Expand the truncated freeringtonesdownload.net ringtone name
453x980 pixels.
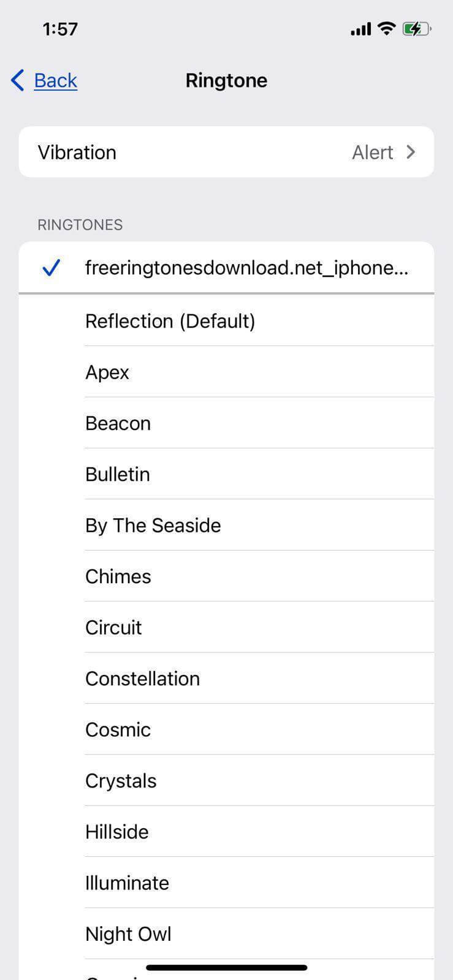pyautogui.click(x=247, y=267)
